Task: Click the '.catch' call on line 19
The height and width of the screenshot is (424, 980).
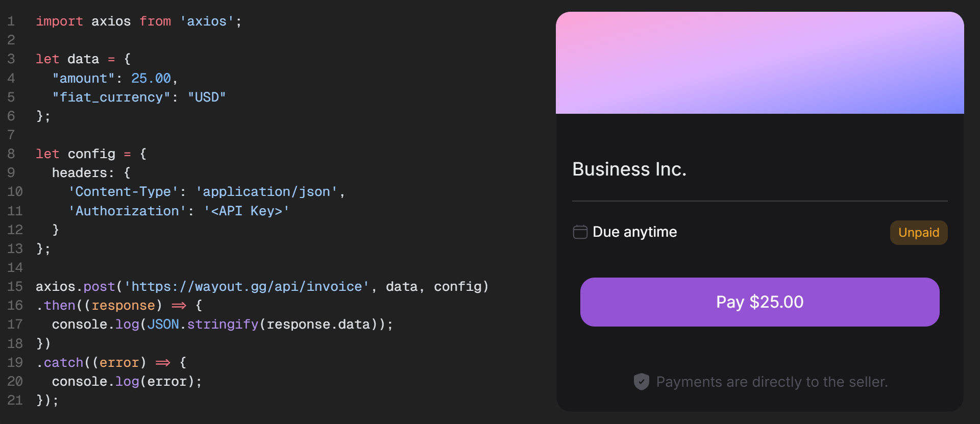Action: (x=59, y=363)
